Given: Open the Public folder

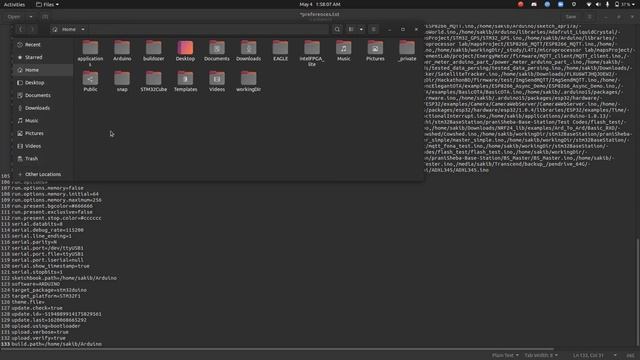Looking at the screenshot, I should click(x=90, y=81).
